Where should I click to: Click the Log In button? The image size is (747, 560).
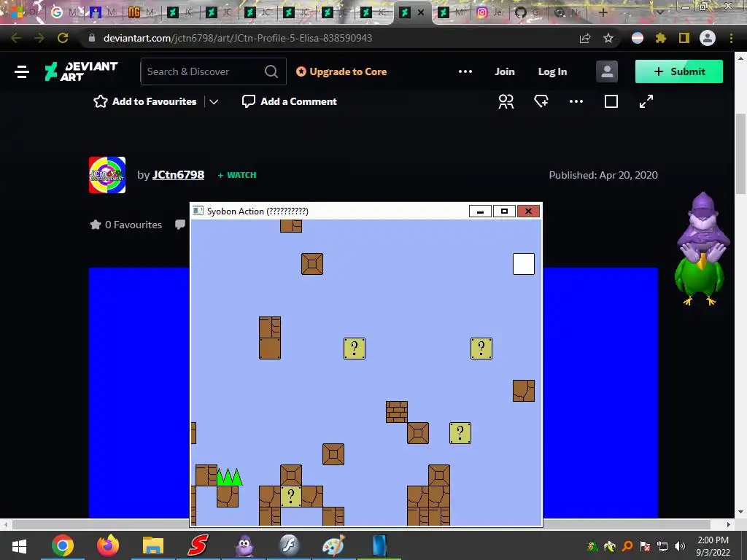coord(552,71)
